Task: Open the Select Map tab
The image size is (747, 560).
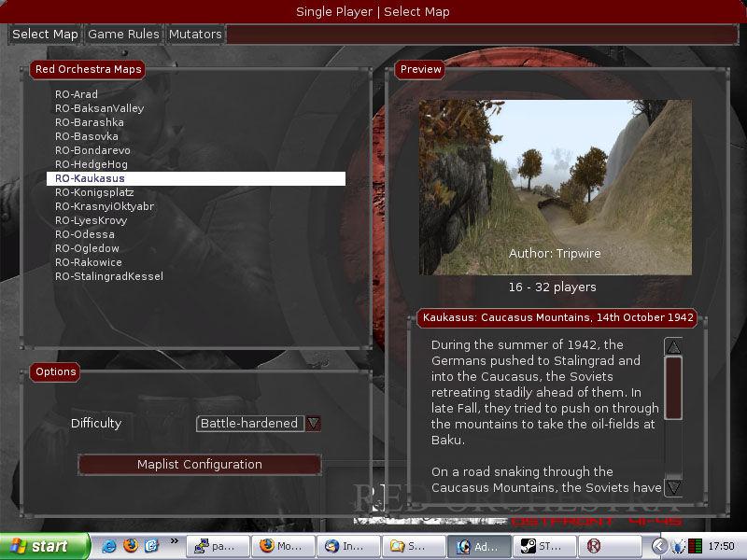Action: click(45, 35)
